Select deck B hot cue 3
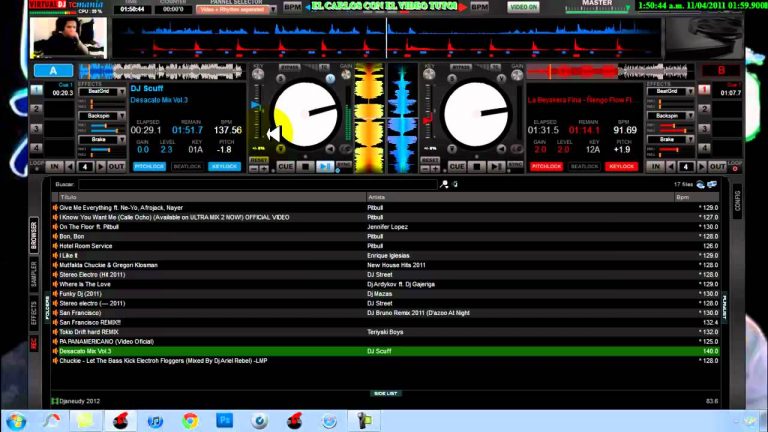Viewport: 768px width, 432px height. pos(704,129)
